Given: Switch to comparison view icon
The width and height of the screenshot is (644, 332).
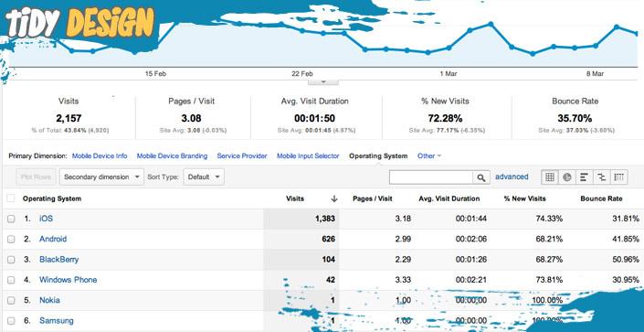Looking at the screenshot, I should click(601, 177).
